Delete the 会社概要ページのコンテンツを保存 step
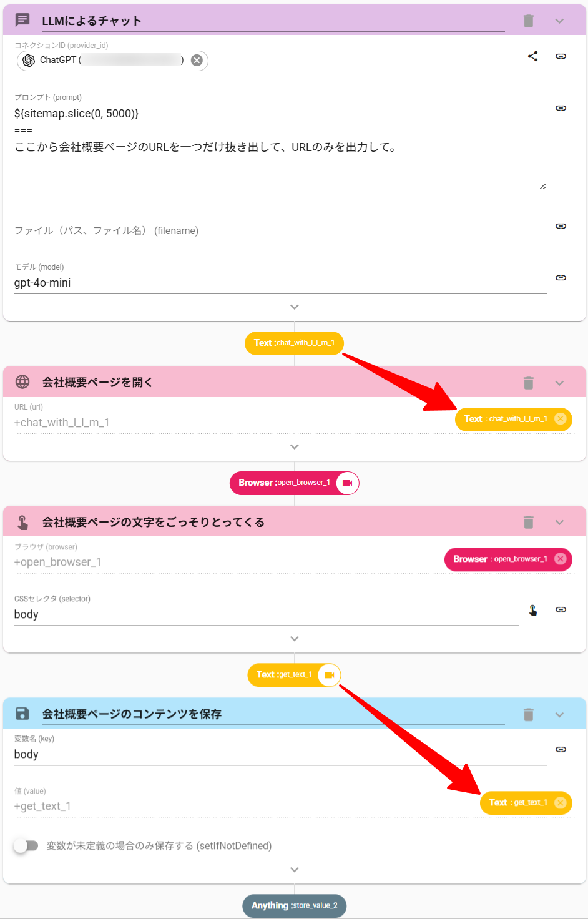 pos(528,714)
